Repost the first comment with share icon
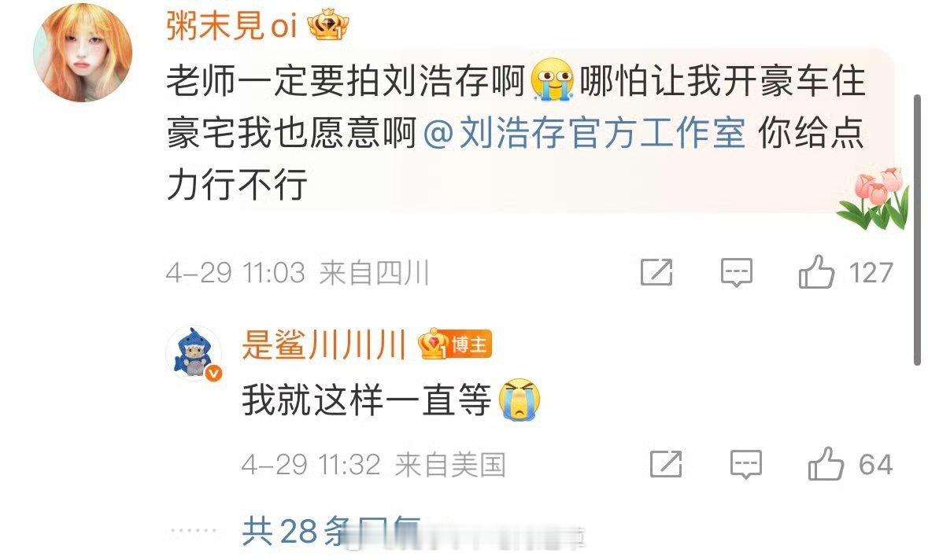Image resolution: width=928 pixels, height=560 pixels. click(x=656, y=273)
